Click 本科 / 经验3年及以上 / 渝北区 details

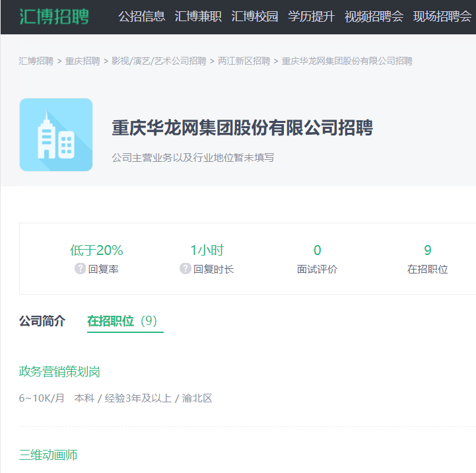coord(143,398)
